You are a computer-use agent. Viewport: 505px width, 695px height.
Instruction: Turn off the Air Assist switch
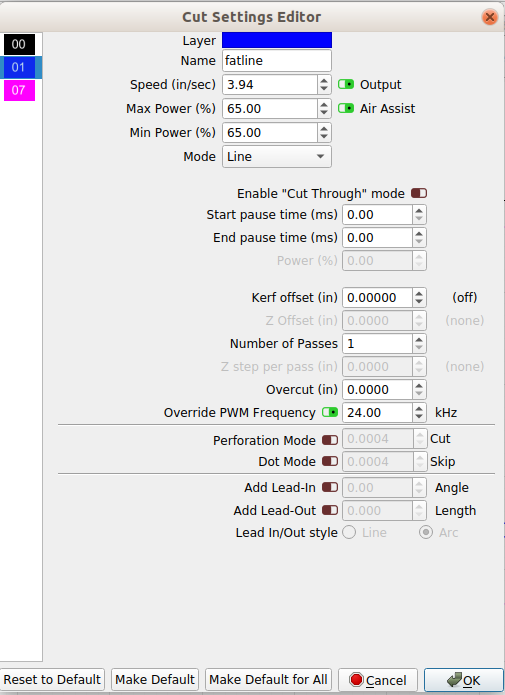tap(346, 108)
